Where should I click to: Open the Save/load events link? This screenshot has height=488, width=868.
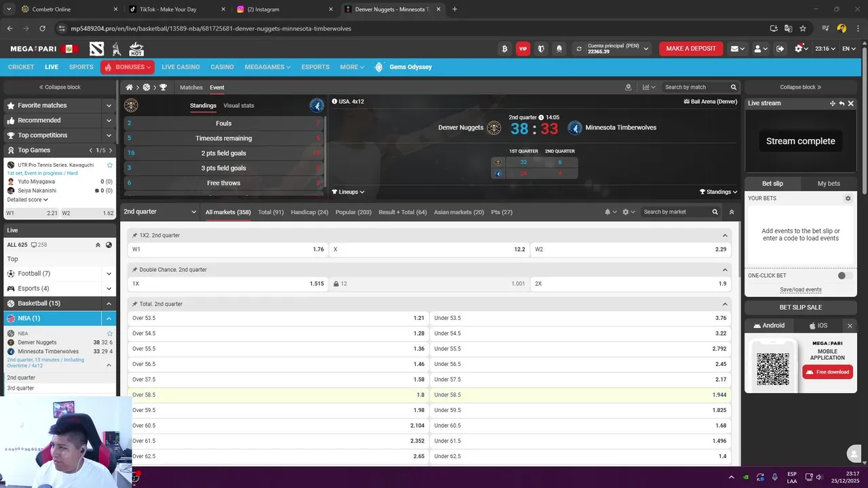801,290
